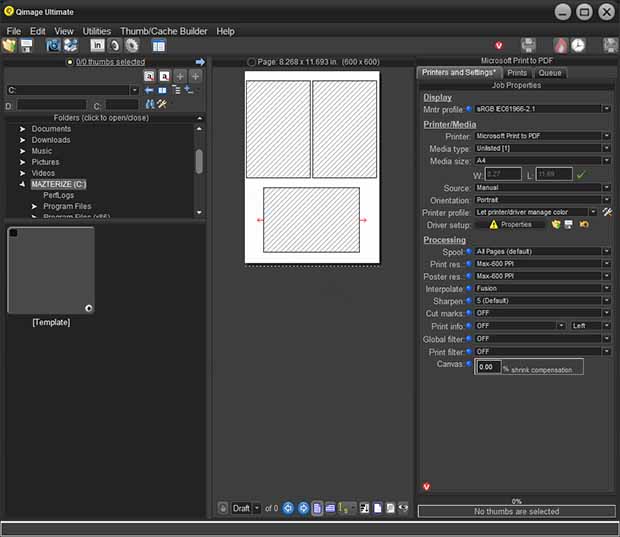Toggle the radio button beside Page size
Viewport: 620px width, 537px height.
250,62
